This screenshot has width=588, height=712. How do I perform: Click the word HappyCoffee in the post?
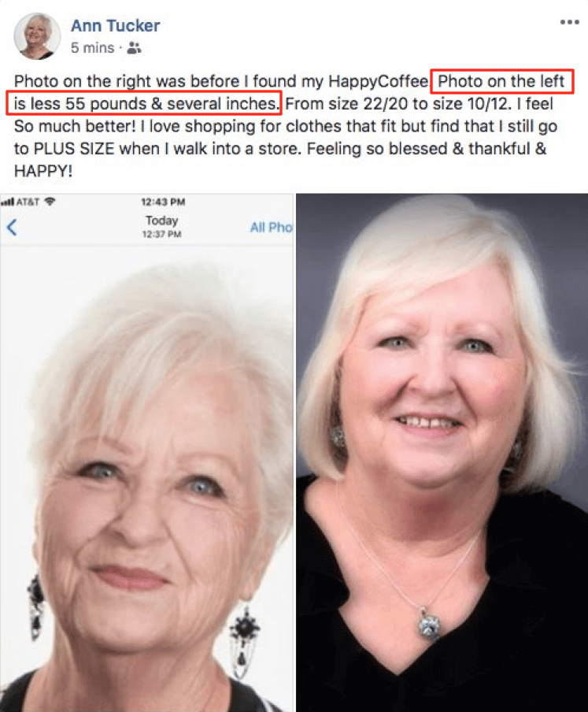(378, 81)
